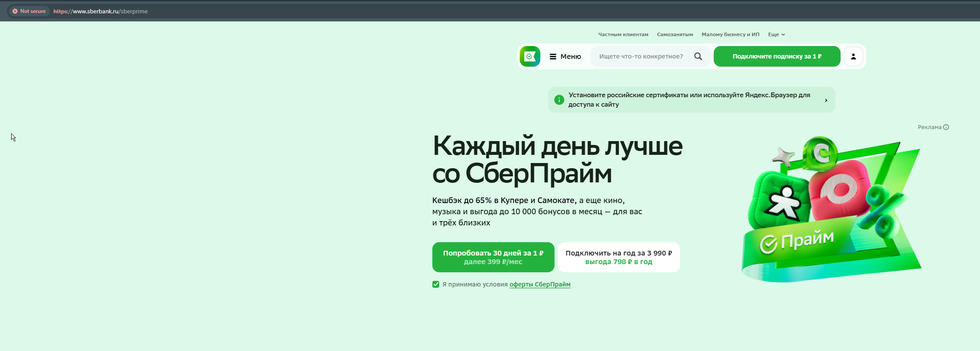Click Подключить на год за 3 990 ₽ button
The height and width of the screenshot is (351, 980).
click(x=619, y=257)
